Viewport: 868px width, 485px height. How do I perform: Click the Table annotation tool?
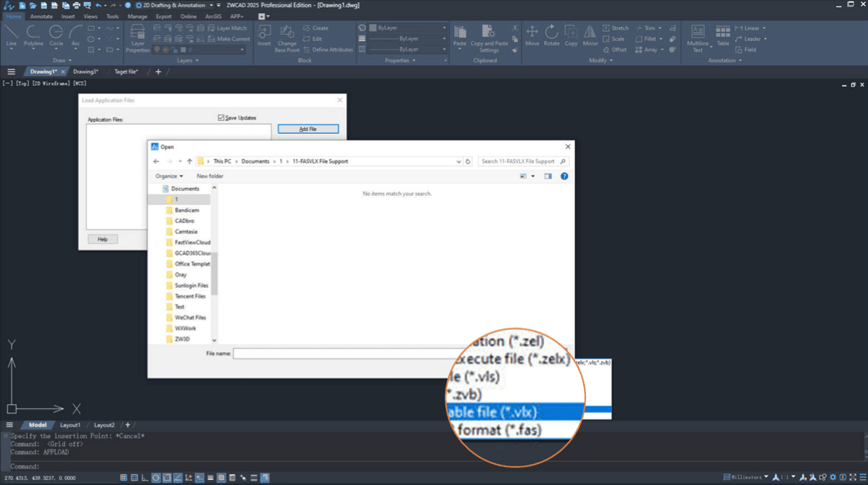723,35
